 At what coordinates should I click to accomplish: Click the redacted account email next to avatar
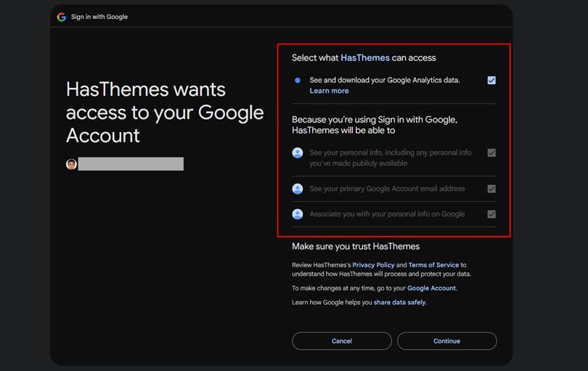point(131,164)
